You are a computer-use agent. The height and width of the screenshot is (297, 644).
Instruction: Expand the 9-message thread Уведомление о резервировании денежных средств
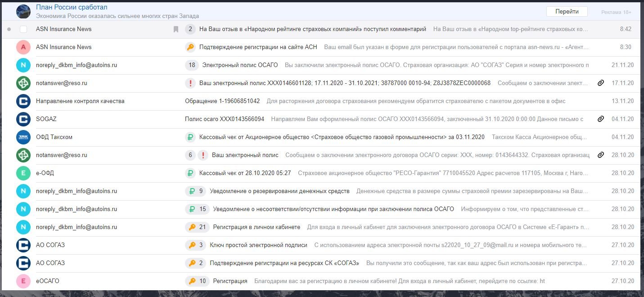[x=196, y=191]
